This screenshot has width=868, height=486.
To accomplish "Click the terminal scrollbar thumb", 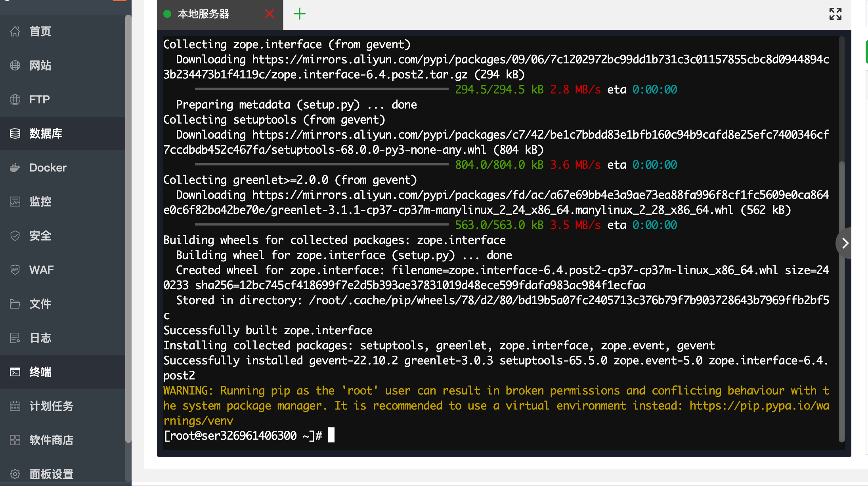I will (842, 301).
